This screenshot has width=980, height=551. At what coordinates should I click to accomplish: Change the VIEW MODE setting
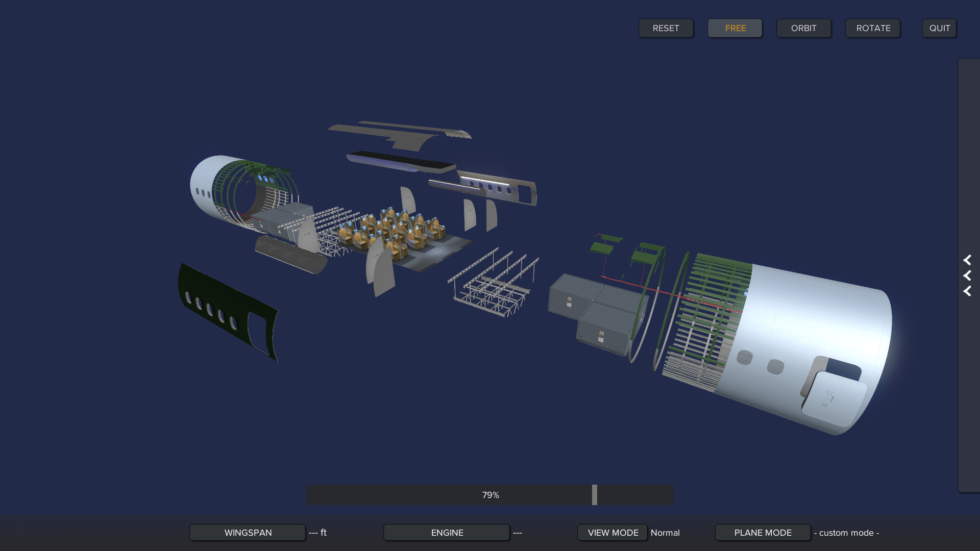point(612,532)
